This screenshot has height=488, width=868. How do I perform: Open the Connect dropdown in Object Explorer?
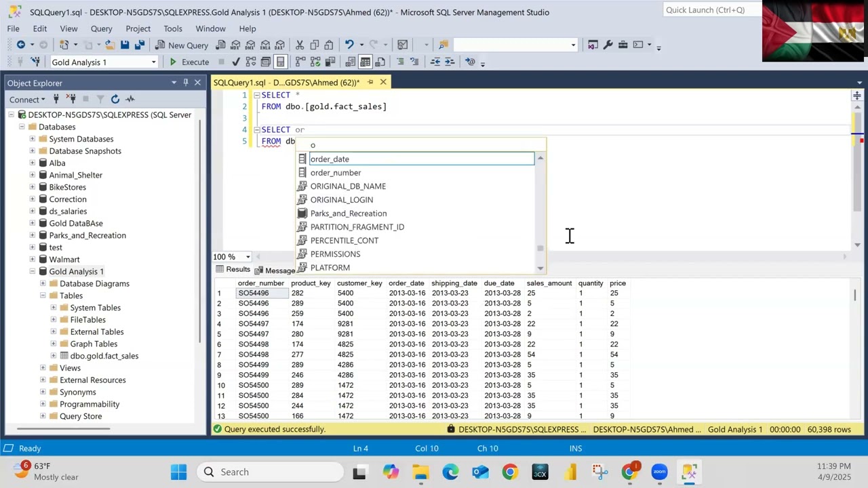[x=26, y=100]
